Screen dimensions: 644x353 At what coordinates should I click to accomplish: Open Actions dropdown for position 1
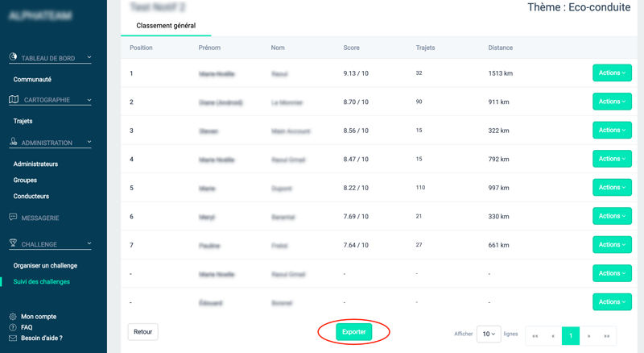coord(612,73)
